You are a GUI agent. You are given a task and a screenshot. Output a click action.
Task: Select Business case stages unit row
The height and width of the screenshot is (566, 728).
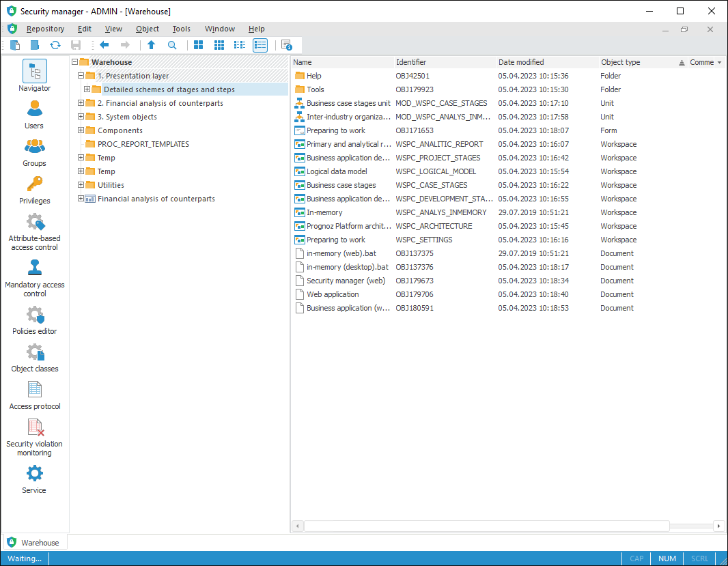507,103
